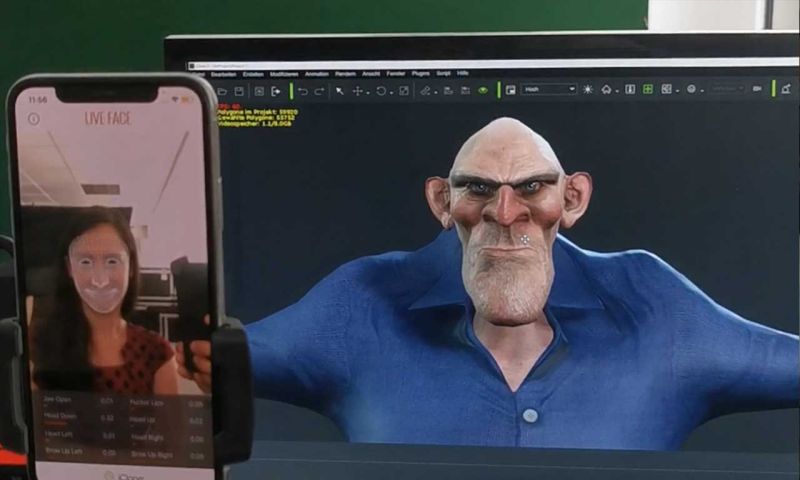Viewport: 800px width, 480px height.
Task: Choose the move tool
Action: click(357, 91)
